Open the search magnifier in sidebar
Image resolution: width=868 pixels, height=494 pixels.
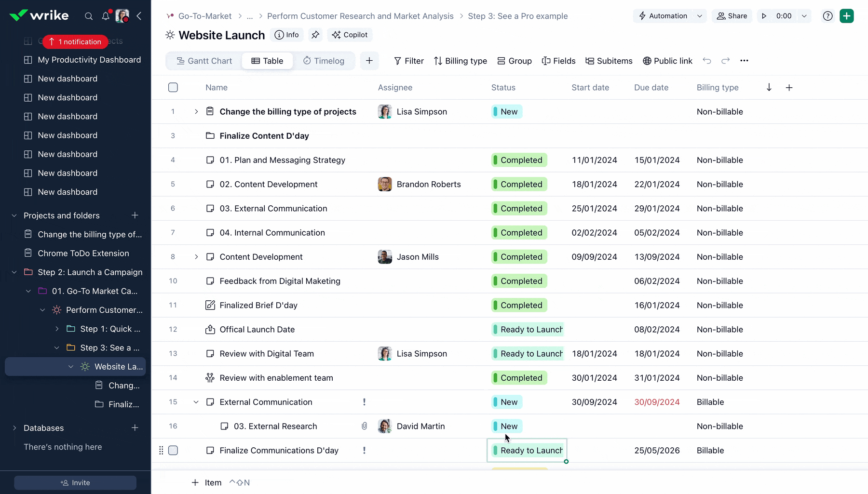pyautogui.click(x=89, y=16)
